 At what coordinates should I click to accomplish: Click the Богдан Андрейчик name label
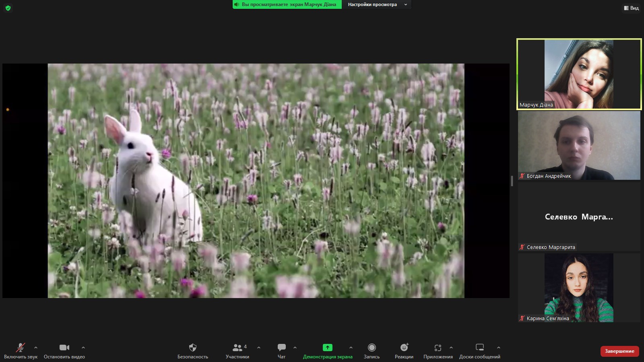(549, 176)
